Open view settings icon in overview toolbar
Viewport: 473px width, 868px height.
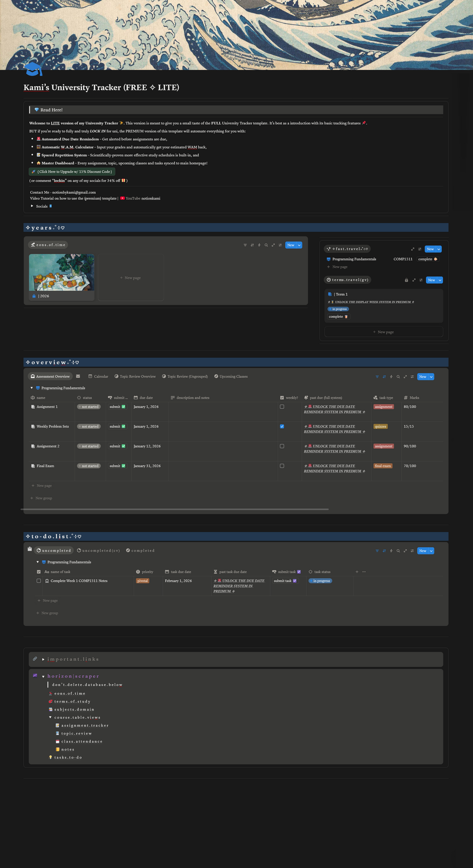(412, 377)
